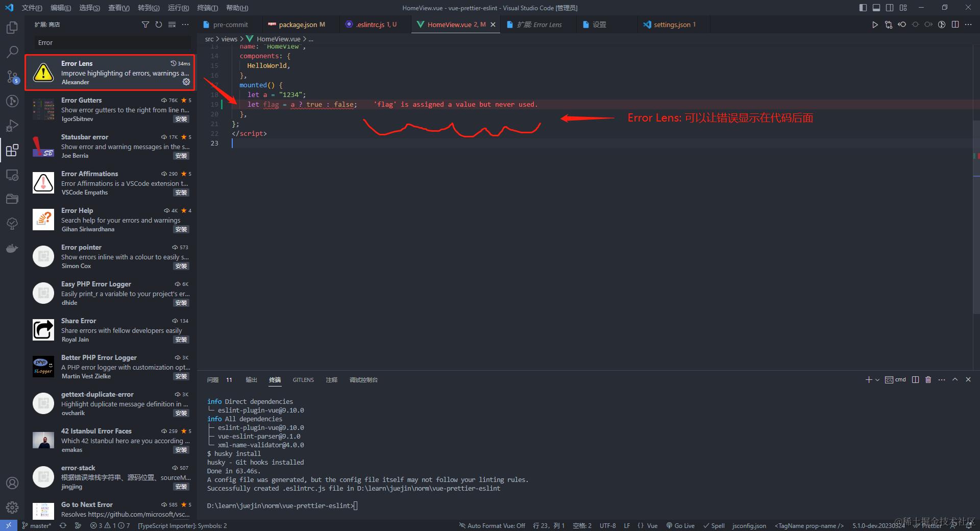The height and width of the screenshot is (531, 980).
Task: Split the terminal in the panel
Action: pos(915,379)
